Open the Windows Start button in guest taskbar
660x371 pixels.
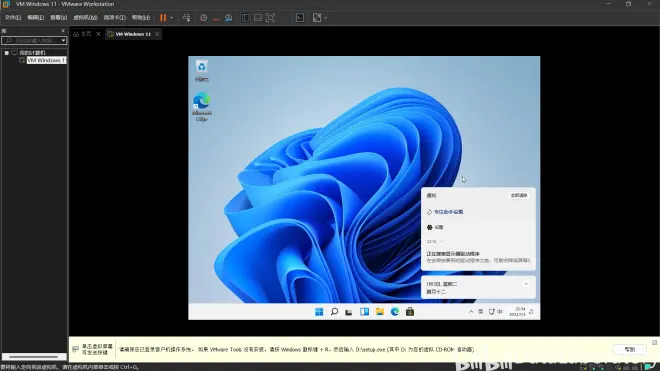point(319,312)
